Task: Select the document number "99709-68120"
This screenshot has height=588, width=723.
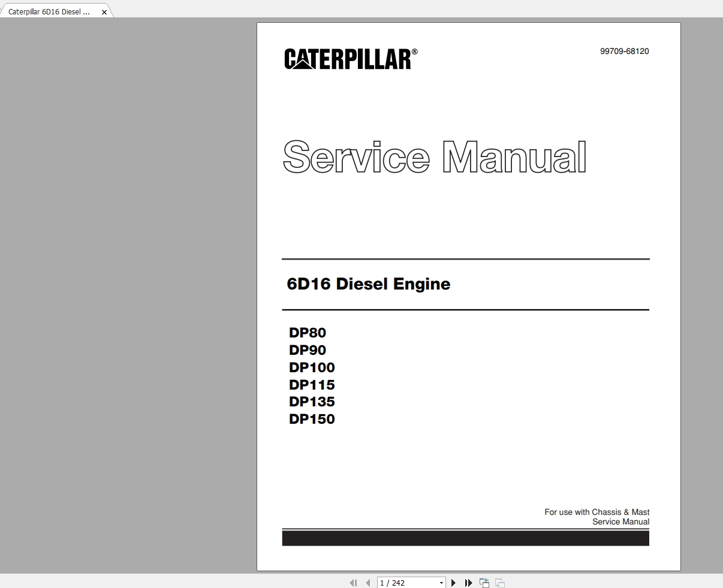Action: point(623,52)
